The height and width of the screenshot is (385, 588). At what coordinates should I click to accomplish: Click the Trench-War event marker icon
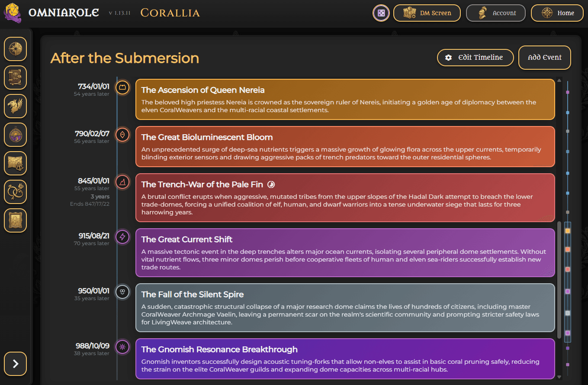coord(122,182)
